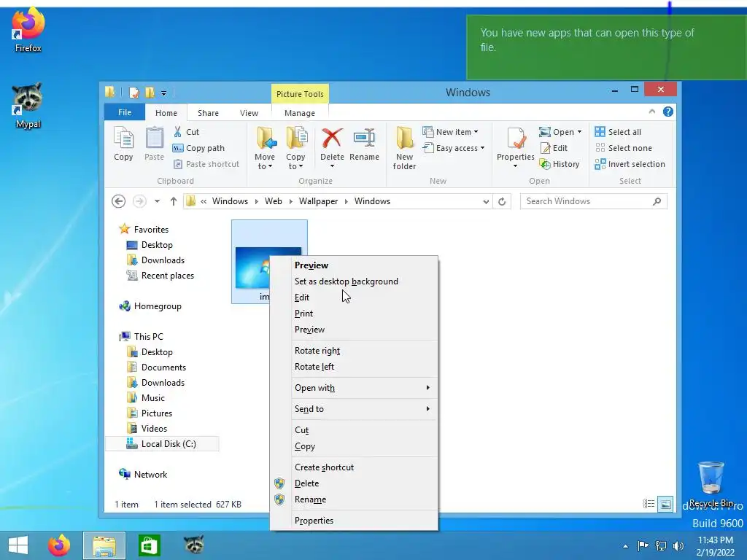Select Rotate right in context menu
Viewport: 747px width, 560px height.
pyautogui.click(x=354, y=351)
